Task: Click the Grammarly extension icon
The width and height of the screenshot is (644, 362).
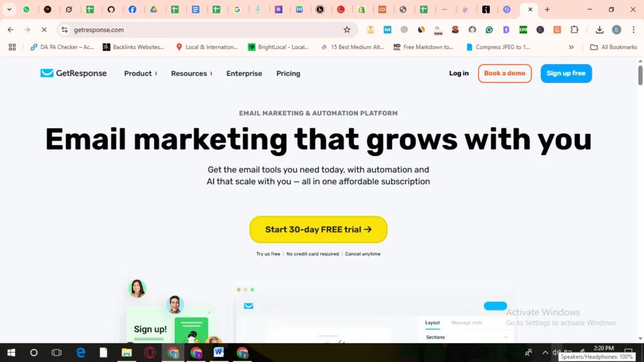Action: 489,30
